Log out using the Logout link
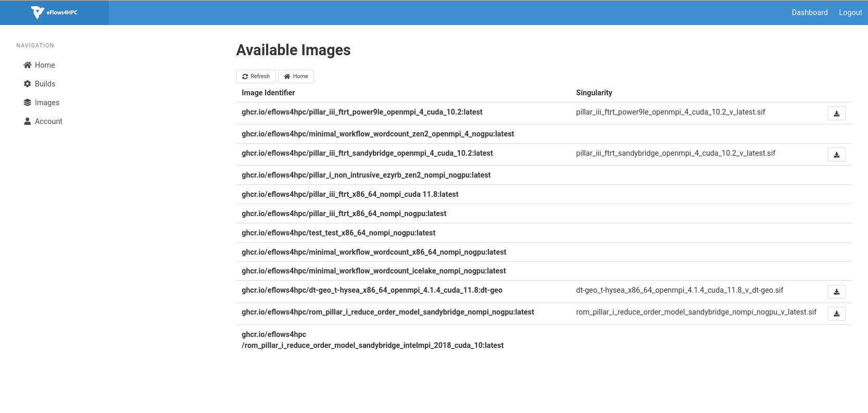868x413 pixels. [850, 12]
